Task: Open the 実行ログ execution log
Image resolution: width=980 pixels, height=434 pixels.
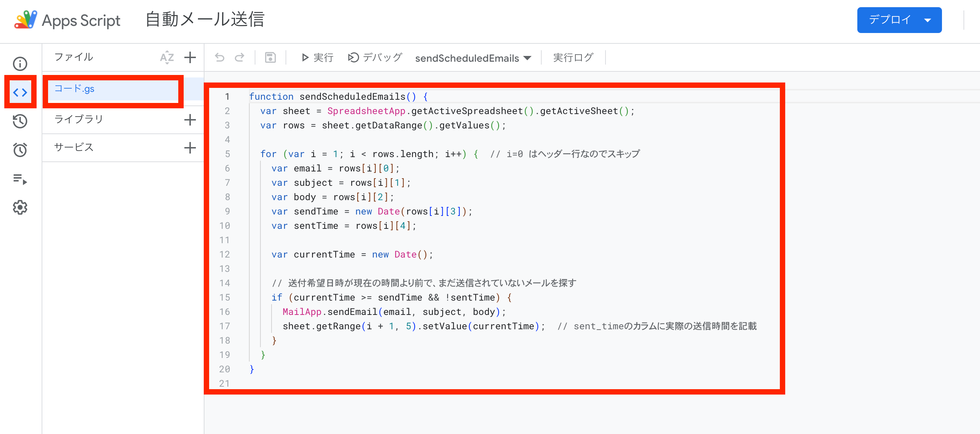Action: 573,57
